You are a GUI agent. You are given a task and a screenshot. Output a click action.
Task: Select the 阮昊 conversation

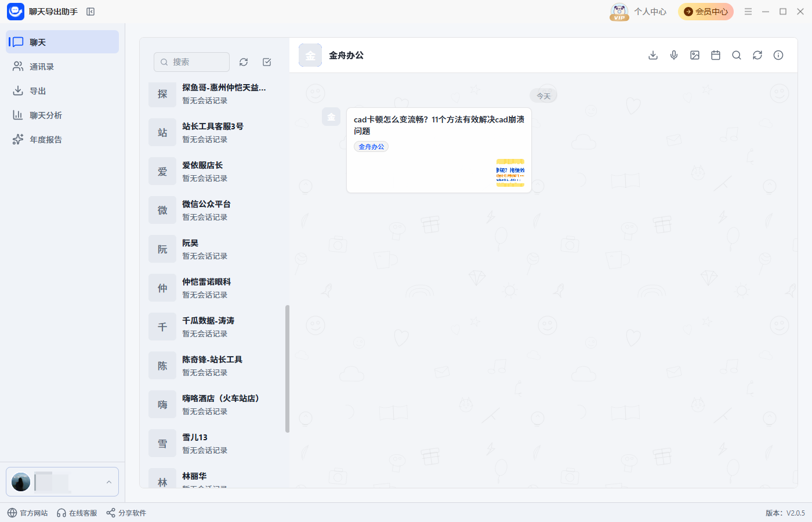[x=213, y=249]
